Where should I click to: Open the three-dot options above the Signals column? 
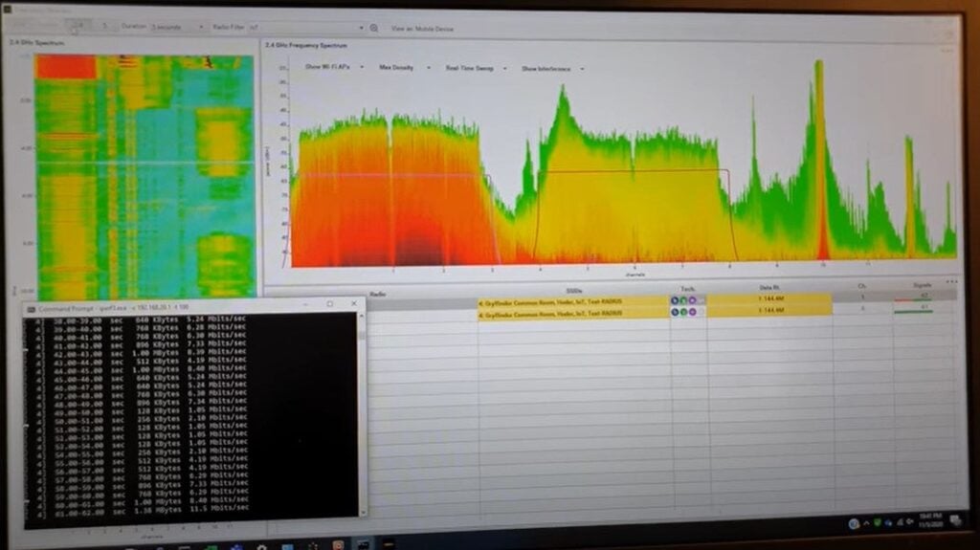(x=951, y=282)
